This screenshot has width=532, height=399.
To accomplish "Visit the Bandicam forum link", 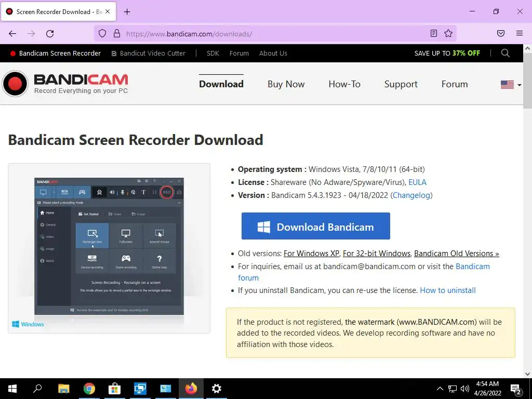I will tap(473, 267).
